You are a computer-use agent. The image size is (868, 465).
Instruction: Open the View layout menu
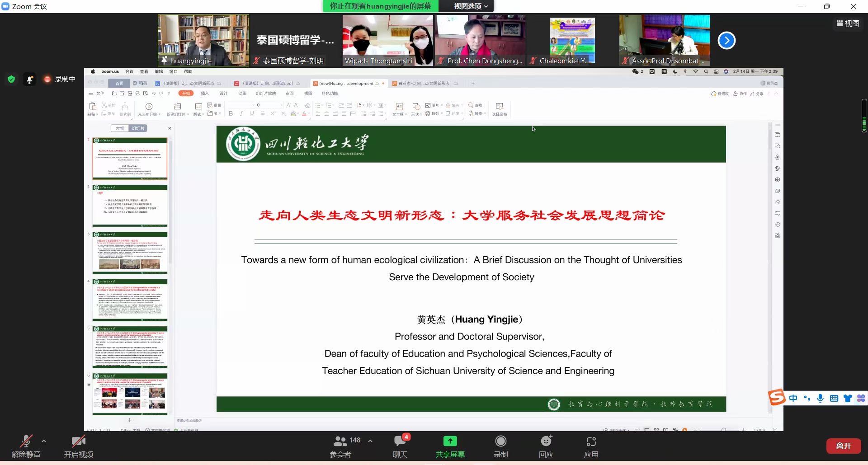[848, 23]
